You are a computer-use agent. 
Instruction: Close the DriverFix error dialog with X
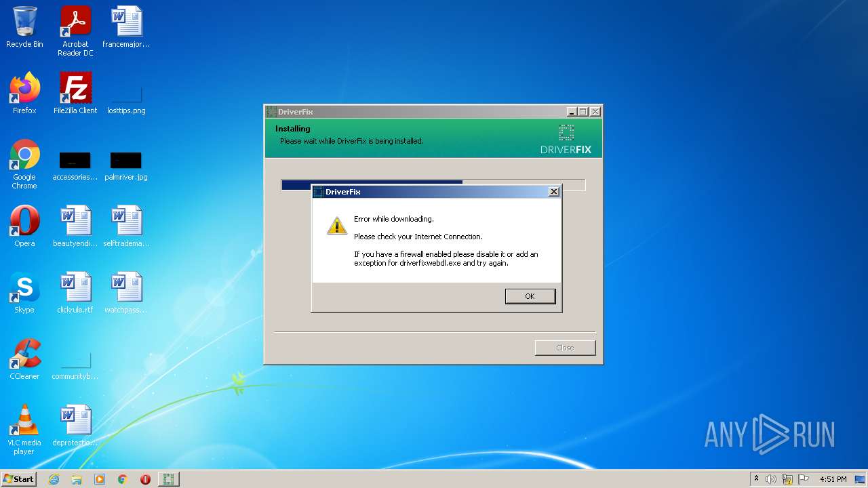pos(553,192)
